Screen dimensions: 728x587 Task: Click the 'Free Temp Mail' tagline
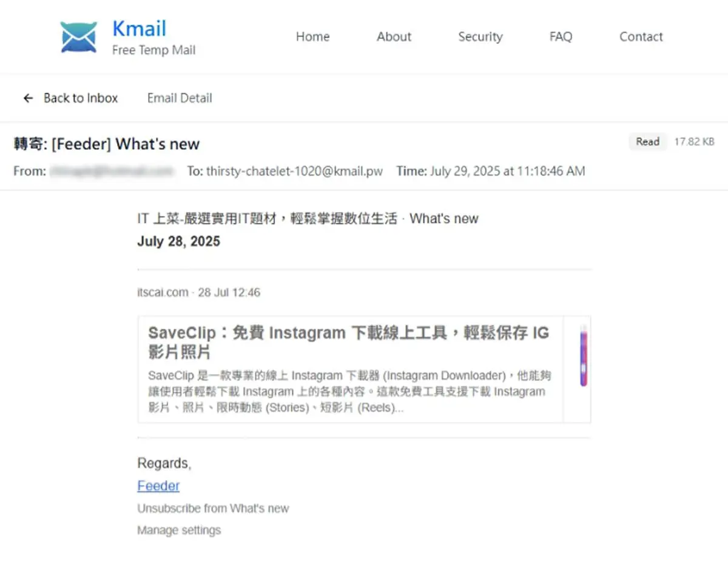click(x=153, y=50)
